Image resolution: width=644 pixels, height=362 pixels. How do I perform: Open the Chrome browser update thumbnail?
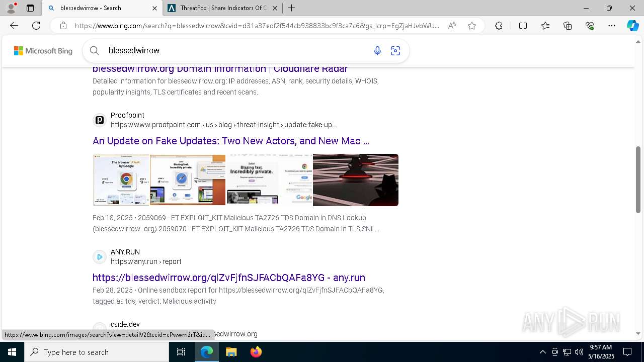point(121,180)
